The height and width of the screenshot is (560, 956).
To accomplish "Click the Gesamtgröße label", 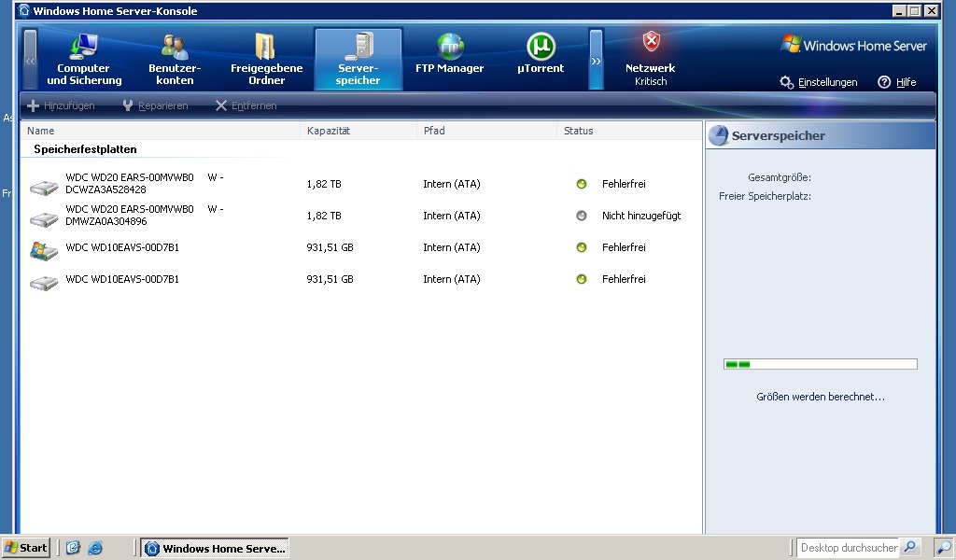I will click(780, 178).
